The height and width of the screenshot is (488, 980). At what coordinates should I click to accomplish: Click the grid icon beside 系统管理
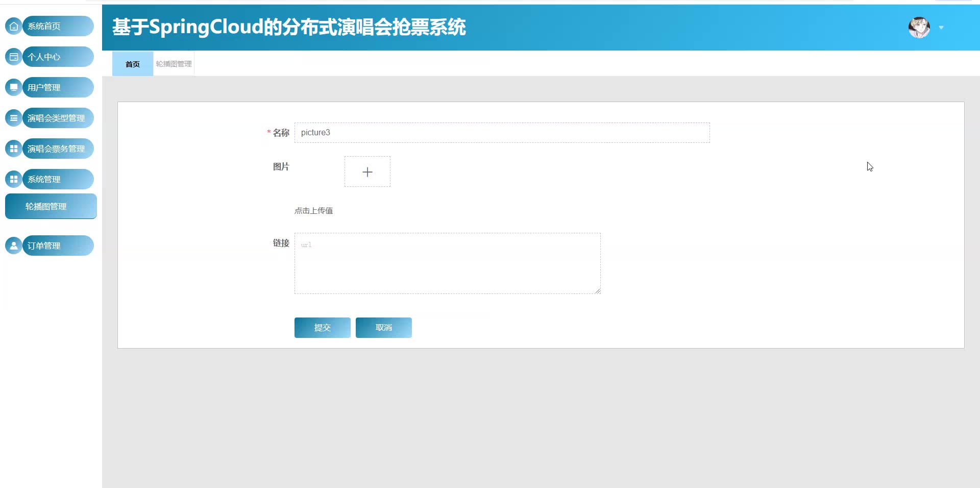[14, 179]
